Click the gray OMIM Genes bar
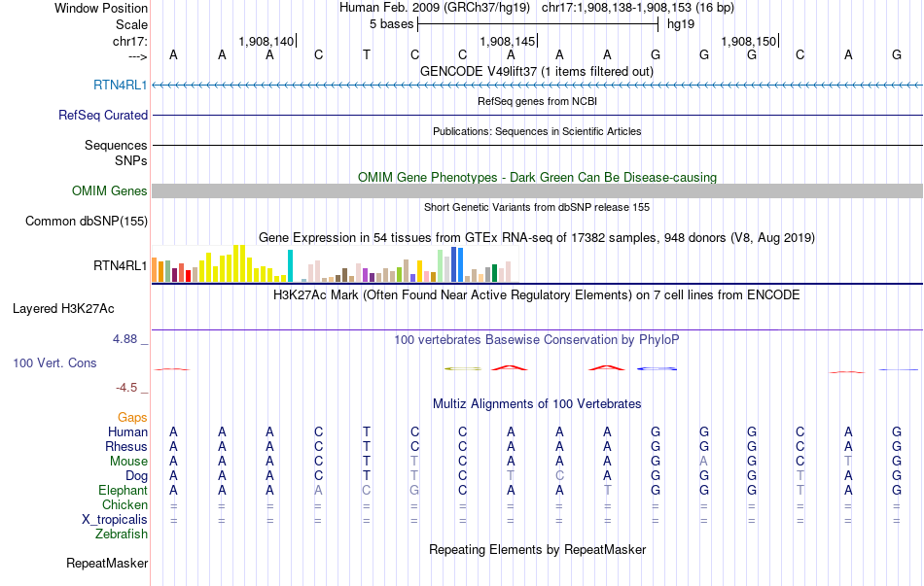Viewport: 924px width, 586px height. point(537,190)
